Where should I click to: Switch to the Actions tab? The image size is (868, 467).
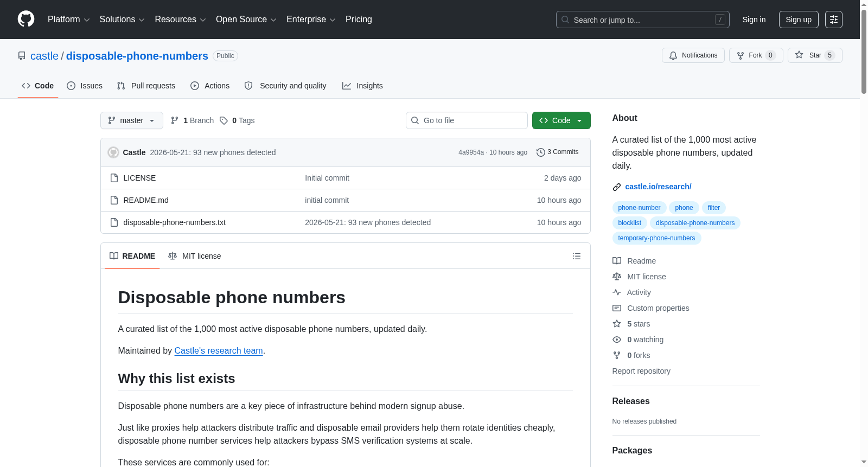(x=210, y=86)
